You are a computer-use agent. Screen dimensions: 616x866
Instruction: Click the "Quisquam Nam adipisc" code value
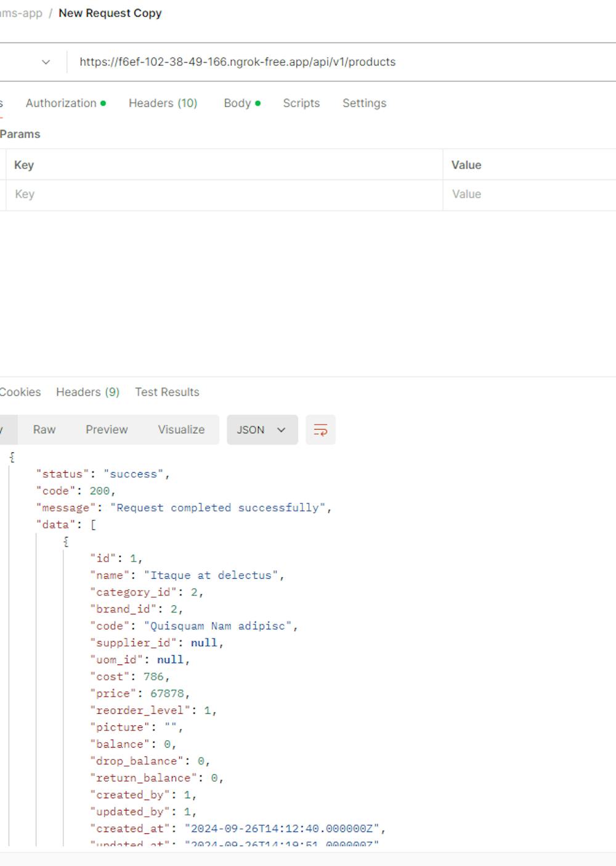(218, 626)
